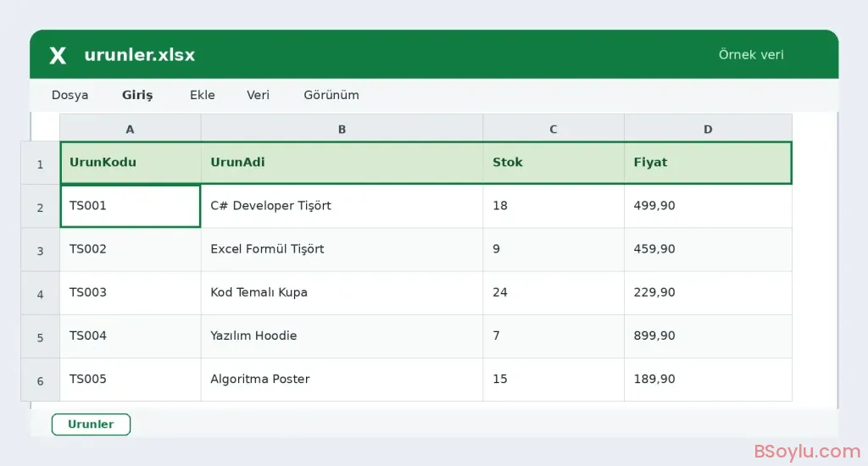Select the Stok value 24 cell

[x=554, y=293]
